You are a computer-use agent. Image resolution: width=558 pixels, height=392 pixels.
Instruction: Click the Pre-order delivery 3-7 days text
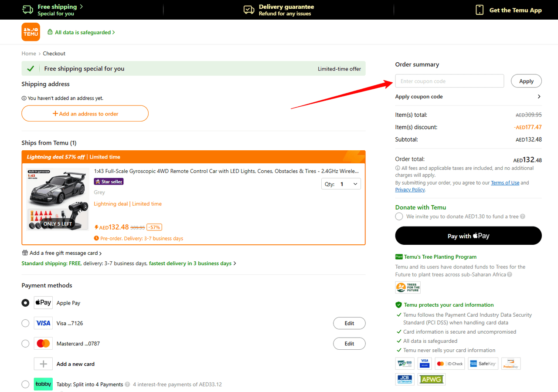[x=142, y=239]
